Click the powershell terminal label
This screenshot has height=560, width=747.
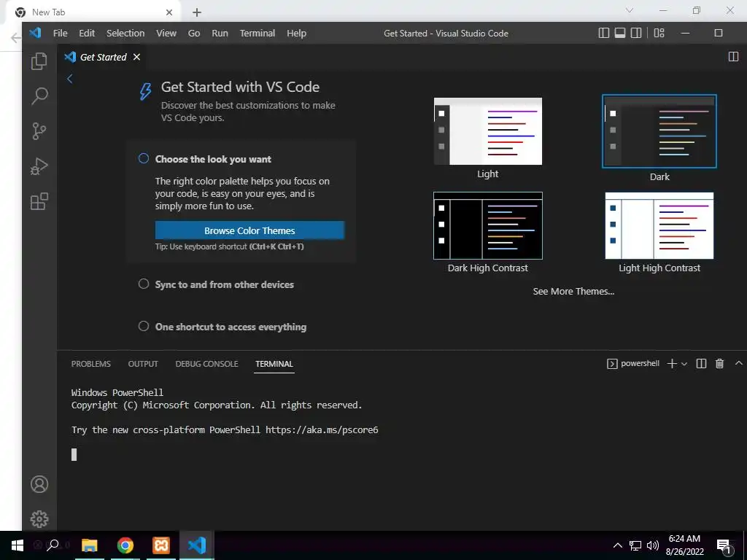click(x=634, y=364)
